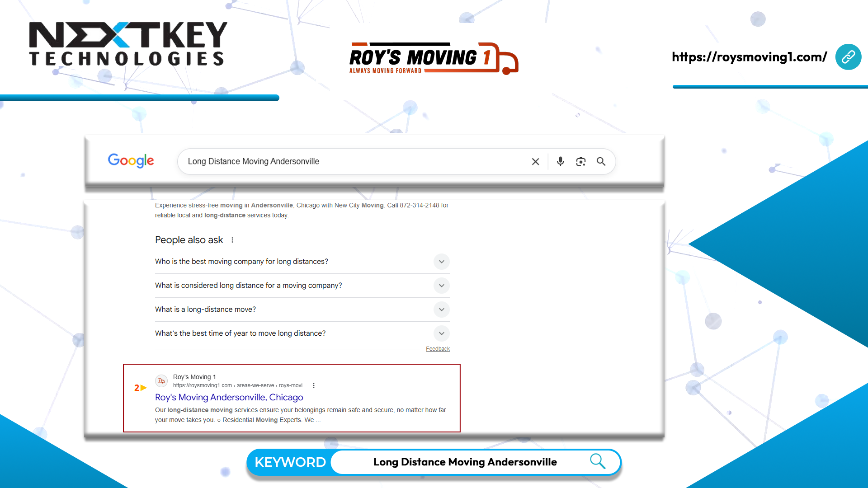Click the link chain icon beside URL

pos(848,57)
